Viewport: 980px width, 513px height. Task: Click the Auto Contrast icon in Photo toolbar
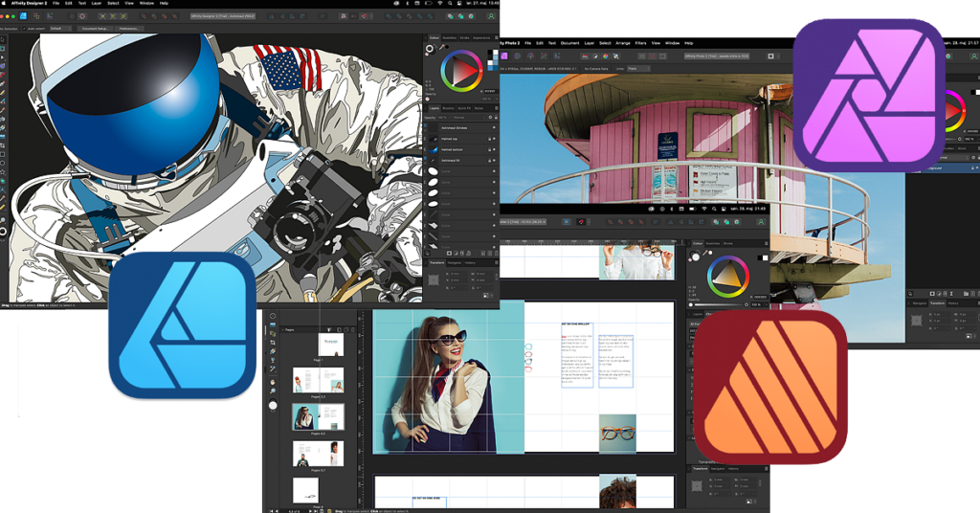[595, 56]
